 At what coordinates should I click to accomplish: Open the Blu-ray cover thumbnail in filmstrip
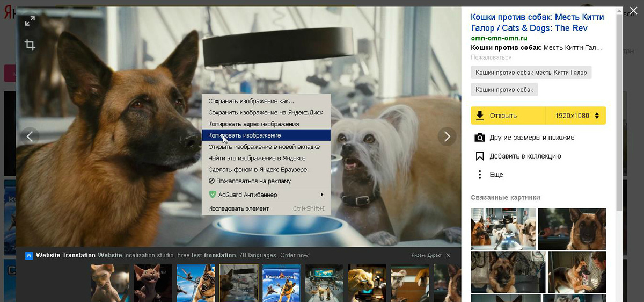[x=281, y=283]
